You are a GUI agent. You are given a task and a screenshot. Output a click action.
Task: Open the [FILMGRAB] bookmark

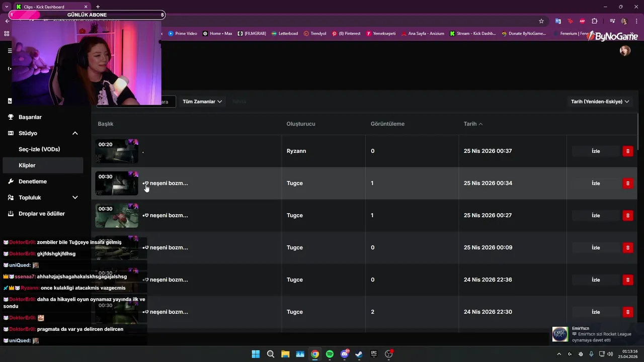[x=252, y=34]
